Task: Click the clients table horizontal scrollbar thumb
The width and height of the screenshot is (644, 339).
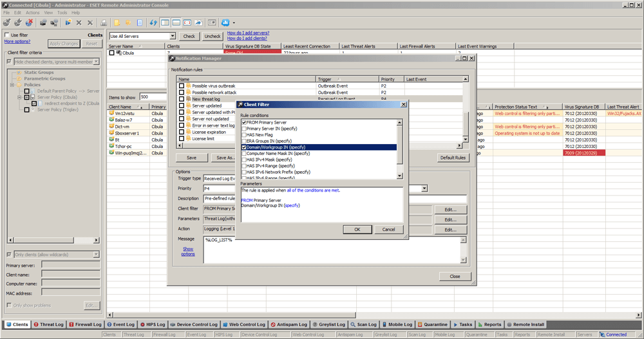Action: pos(234,315)
